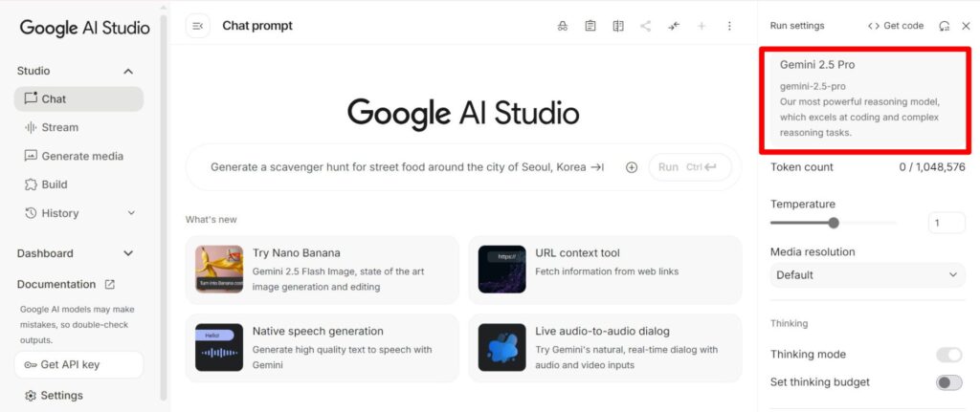This screenshot has width=980, height=412.
Task: Click the Token count value 0 / 1,048,576
Action: click(x=932, y=167)
